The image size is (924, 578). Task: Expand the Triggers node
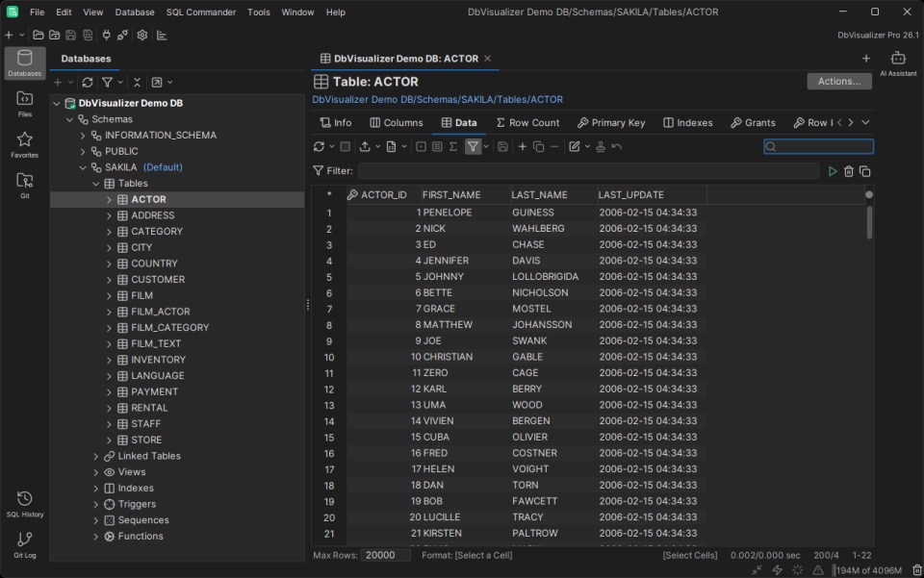[x=95, y=504]
